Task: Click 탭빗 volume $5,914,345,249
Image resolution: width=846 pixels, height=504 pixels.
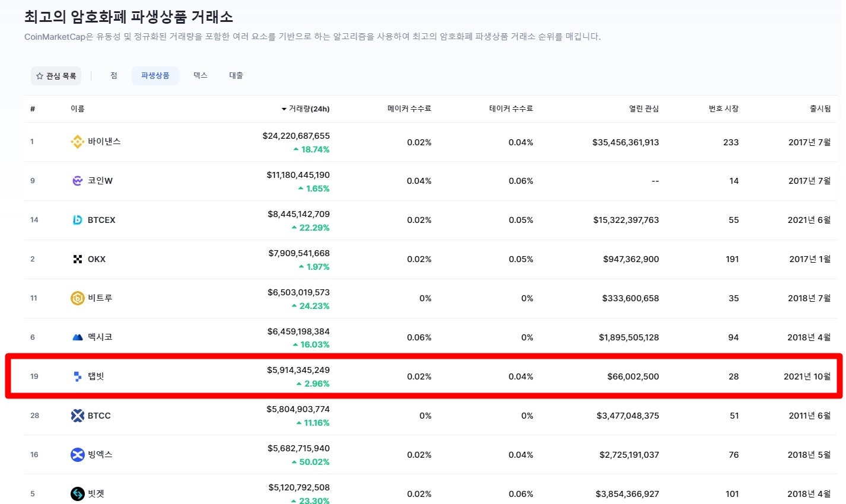Action: [x=298, y=370]
